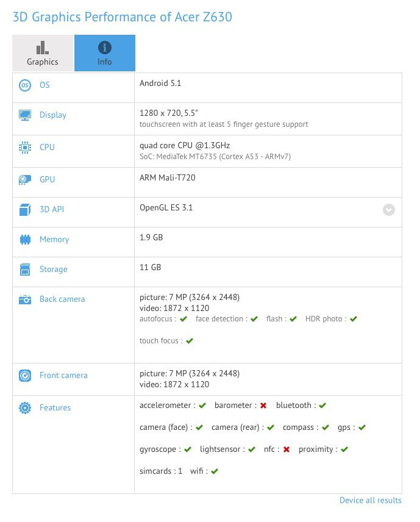
Task: Click the OS row icon
Action: [x=25, y=85]
